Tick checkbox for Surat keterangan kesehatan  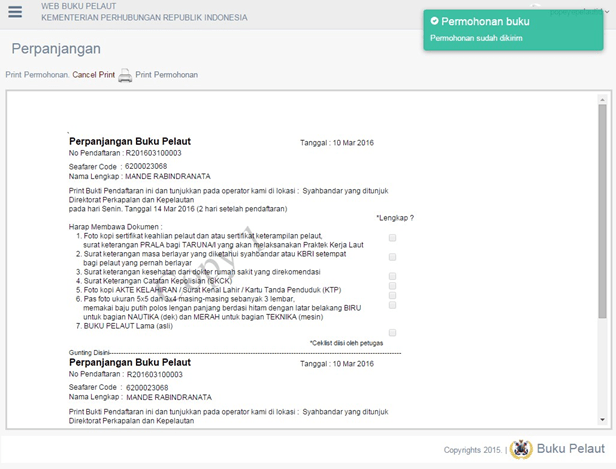pos(392,276)
